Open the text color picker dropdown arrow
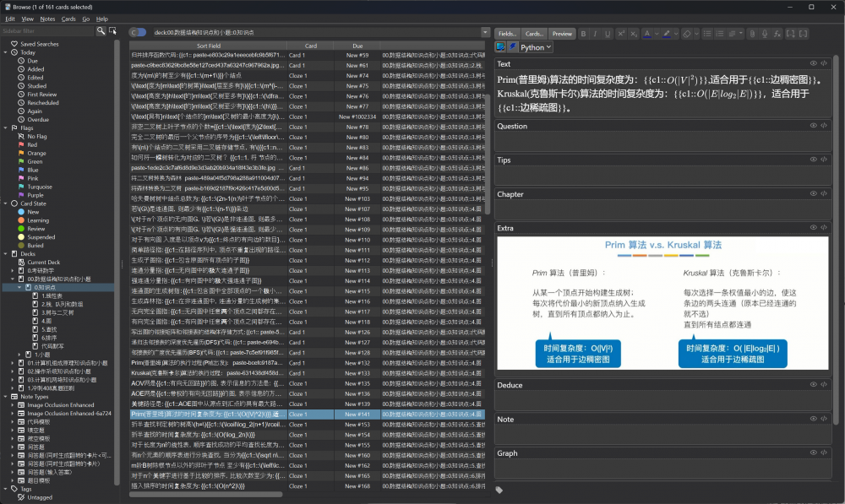 657,34
